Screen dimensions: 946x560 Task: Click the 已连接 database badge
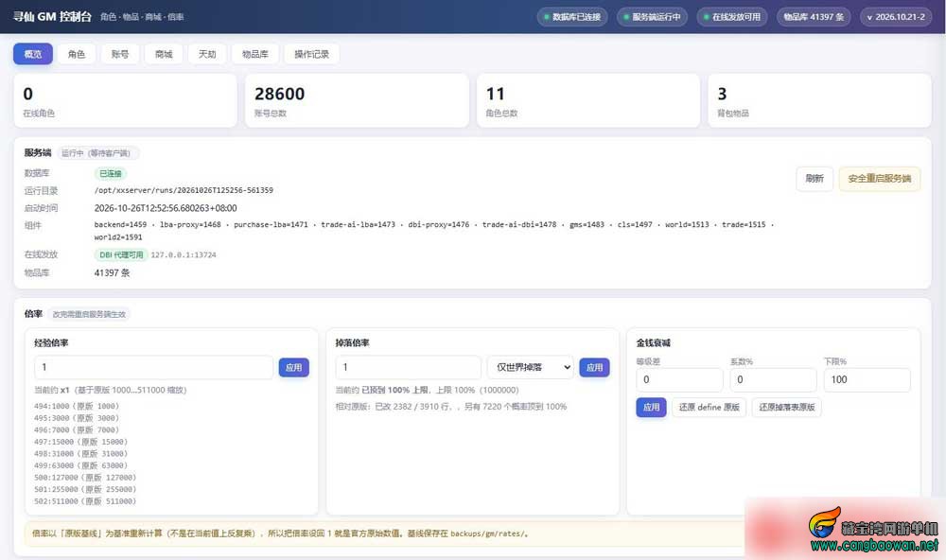pos(111,174)
